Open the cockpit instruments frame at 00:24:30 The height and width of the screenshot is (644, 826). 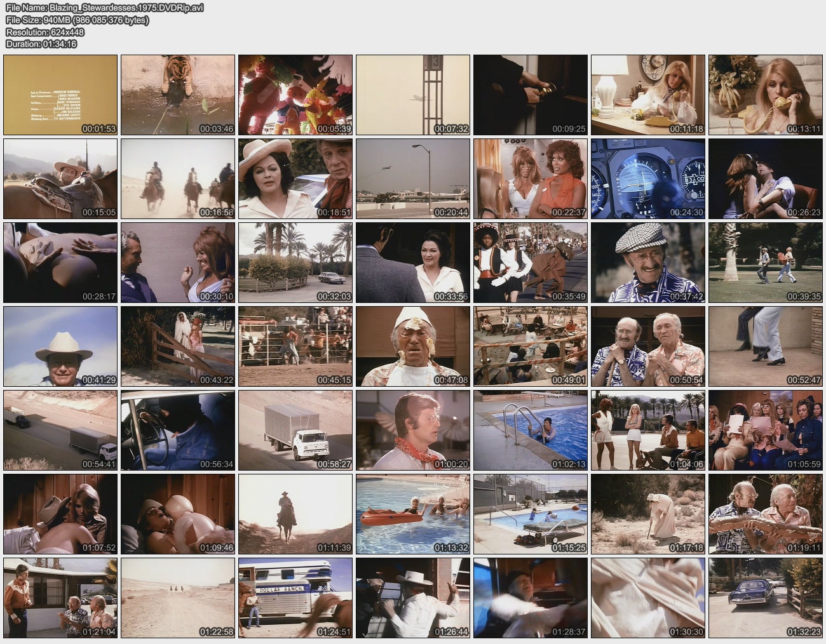coord(648,178)
